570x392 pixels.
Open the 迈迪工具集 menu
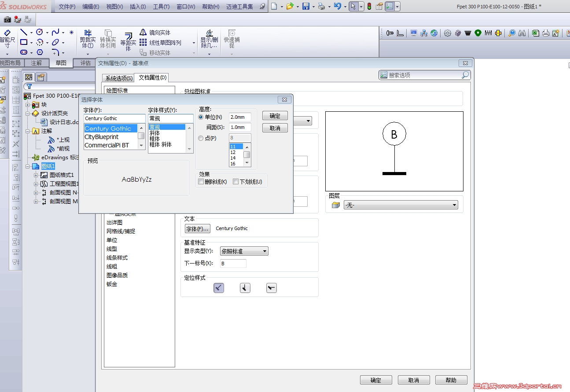240,7
